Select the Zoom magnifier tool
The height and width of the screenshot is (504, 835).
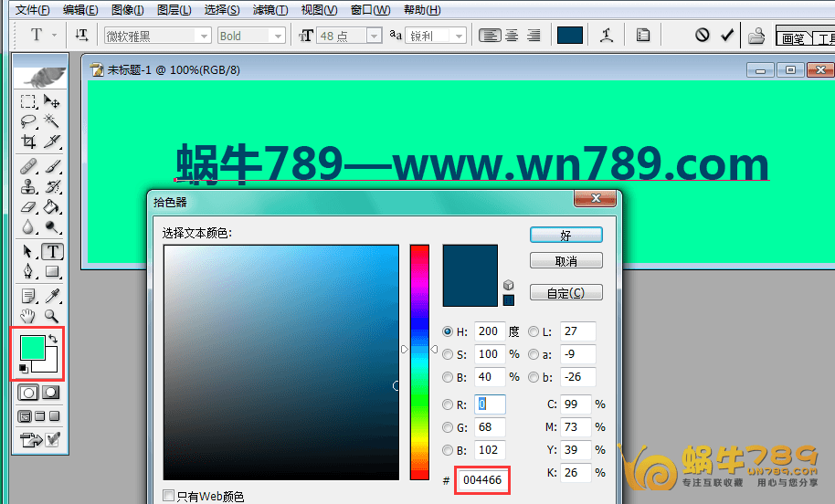[x=52, y=316]
